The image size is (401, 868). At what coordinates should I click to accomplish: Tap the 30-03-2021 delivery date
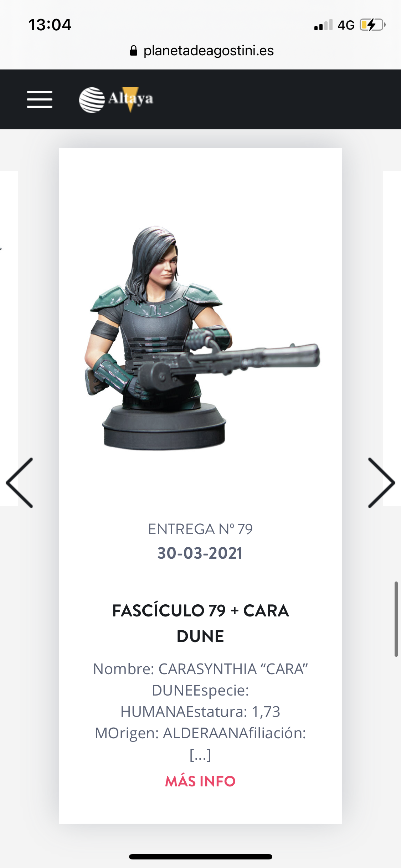coord(200,553)
